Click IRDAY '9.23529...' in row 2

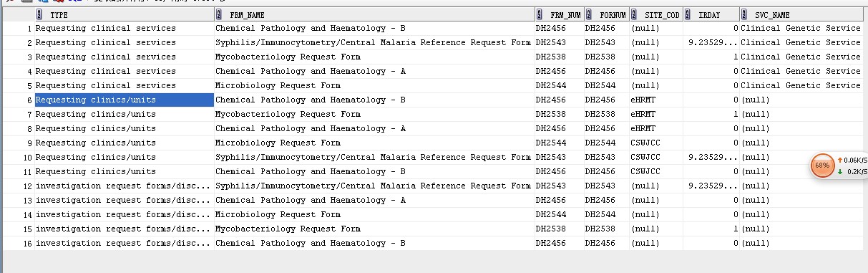tap(713, 43)
